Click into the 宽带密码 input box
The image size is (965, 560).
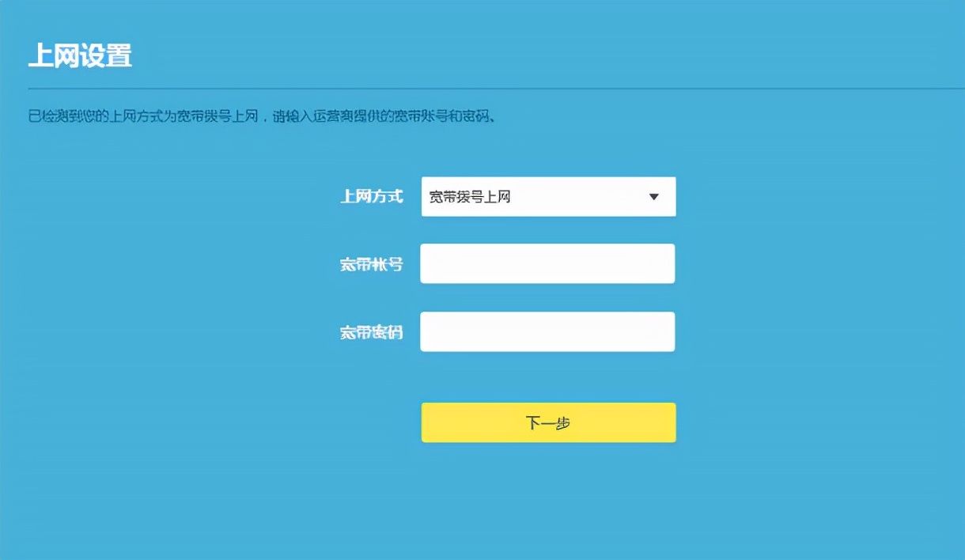547,331
